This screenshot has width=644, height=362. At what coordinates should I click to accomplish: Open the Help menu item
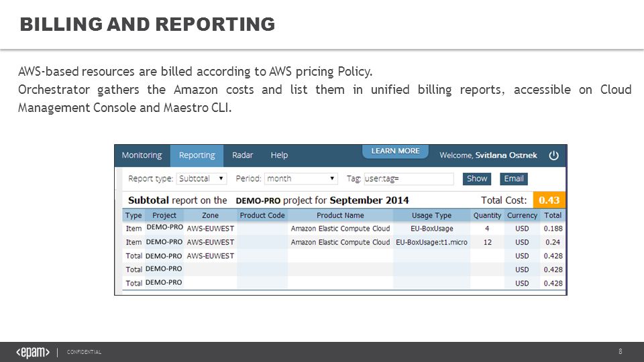click(x=279, y=155)
